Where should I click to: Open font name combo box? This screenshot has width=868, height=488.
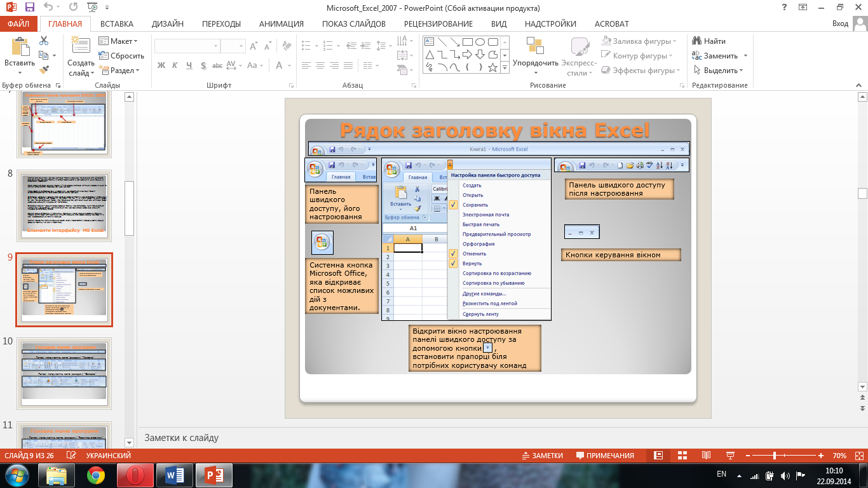point(187,46)
